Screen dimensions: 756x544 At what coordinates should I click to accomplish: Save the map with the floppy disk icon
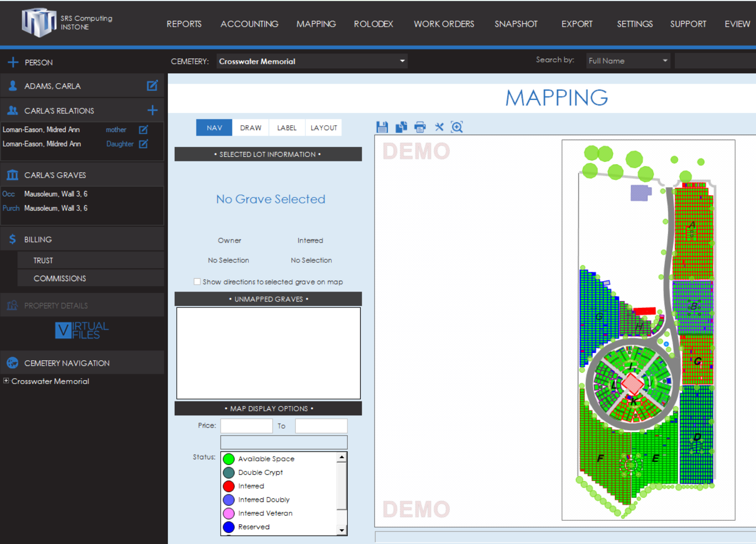tap(382, 127)
